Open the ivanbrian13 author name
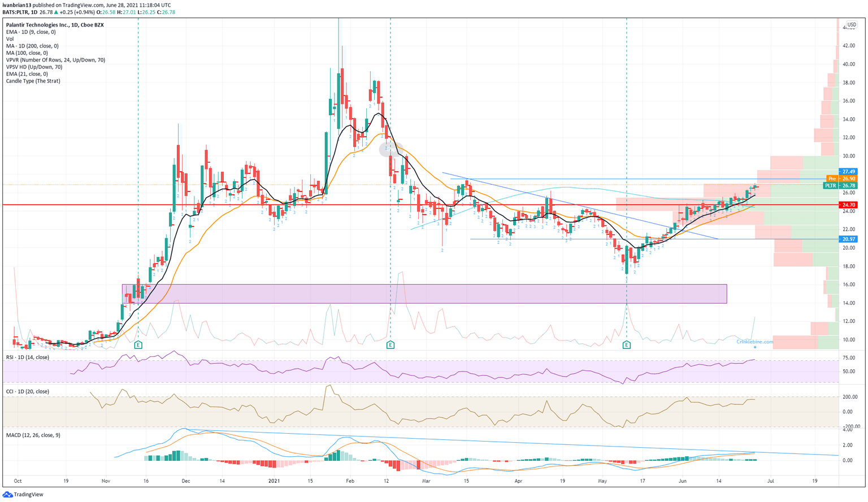Screen dimensions: 868x502 click(x=16, y=5)
